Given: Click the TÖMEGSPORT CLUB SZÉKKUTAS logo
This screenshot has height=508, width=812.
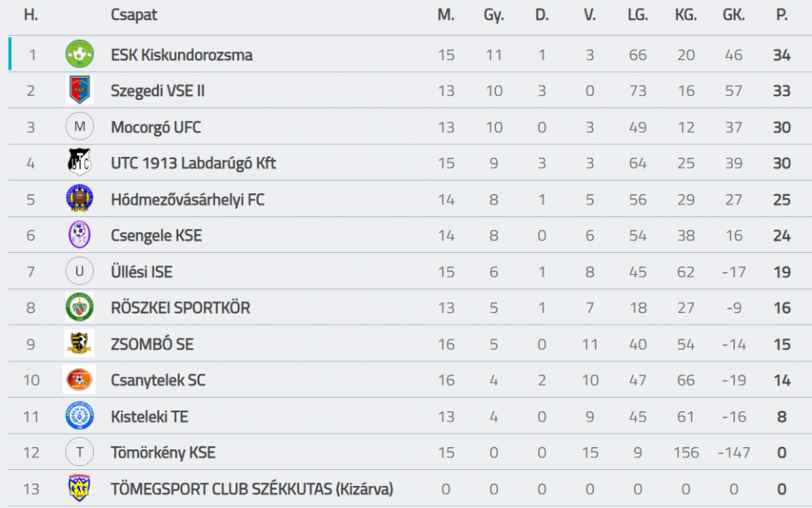Looking at the screenshot, I should [x=79, y=489].
